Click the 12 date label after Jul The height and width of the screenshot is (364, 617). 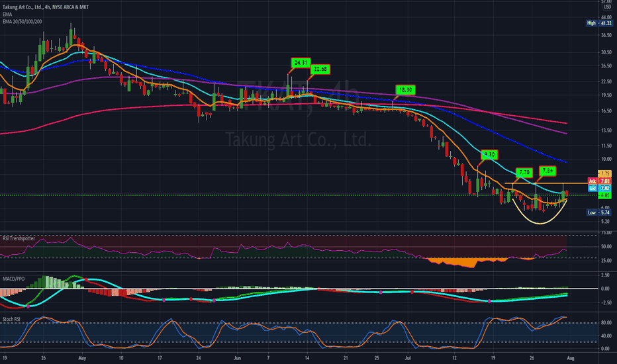(x=454, y=358)
